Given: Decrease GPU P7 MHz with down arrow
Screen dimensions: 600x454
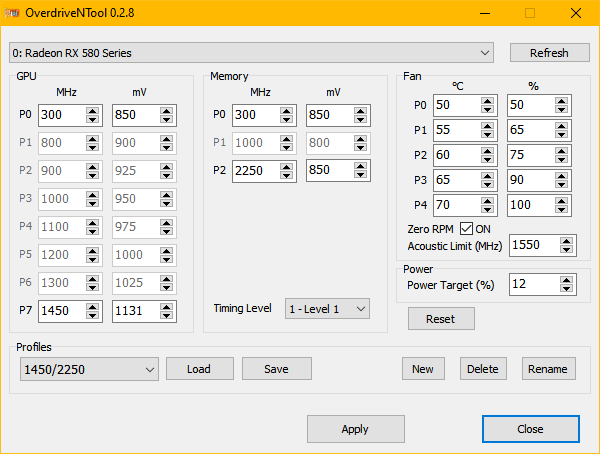Looking at the screenshot, I should pyautogui.click(x=93, y=315).
